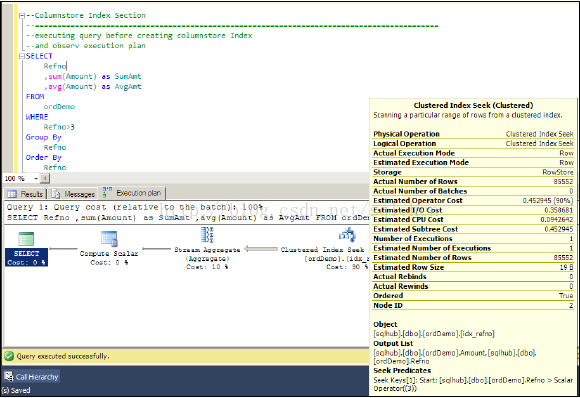The image size is (580, 398).
Task: Select the Execution plan tab
Action: pos(132,193)
